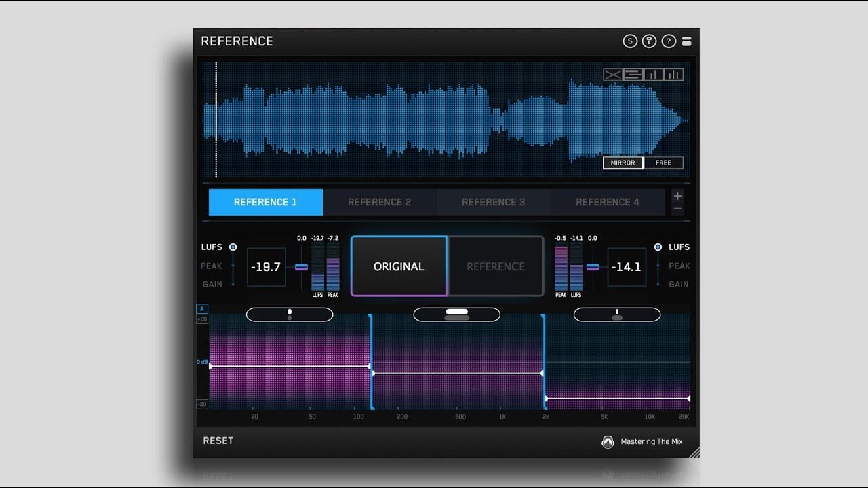Click the A preset slot above the EQ

coord(201,308)
